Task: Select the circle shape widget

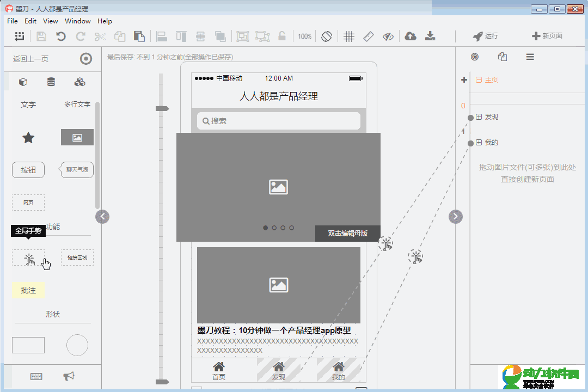Action: coord(77,345)
